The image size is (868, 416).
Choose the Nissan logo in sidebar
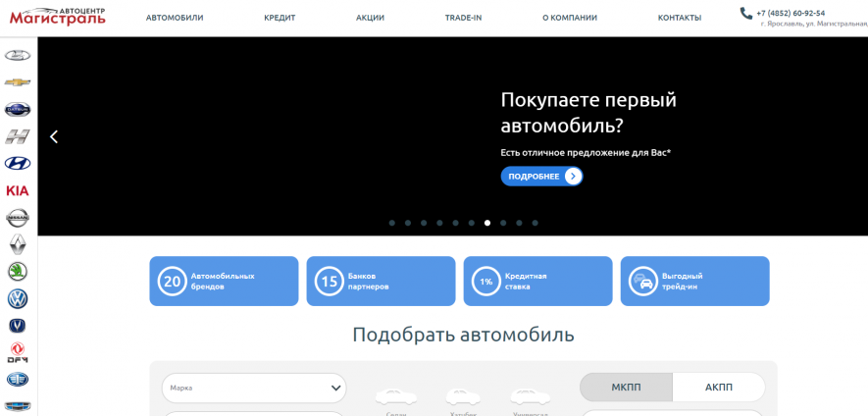[x=18, y=217]
